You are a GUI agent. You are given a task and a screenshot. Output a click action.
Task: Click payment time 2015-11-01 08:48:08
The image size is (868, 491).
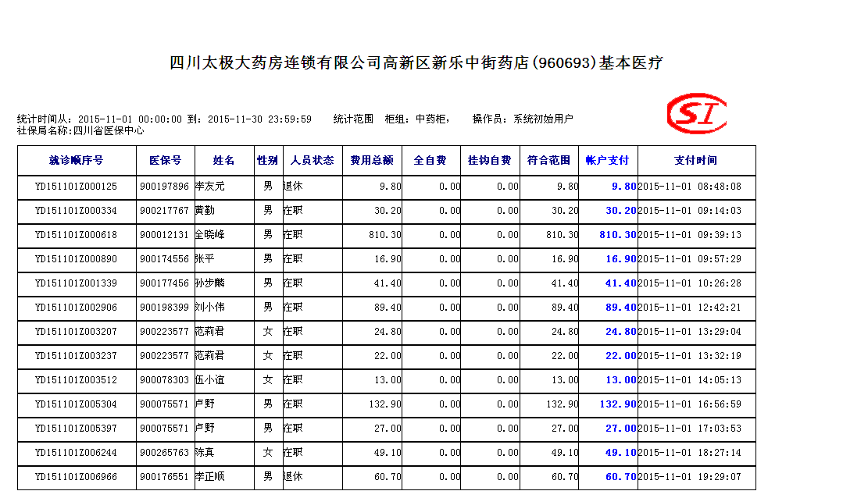coord(690,187)
